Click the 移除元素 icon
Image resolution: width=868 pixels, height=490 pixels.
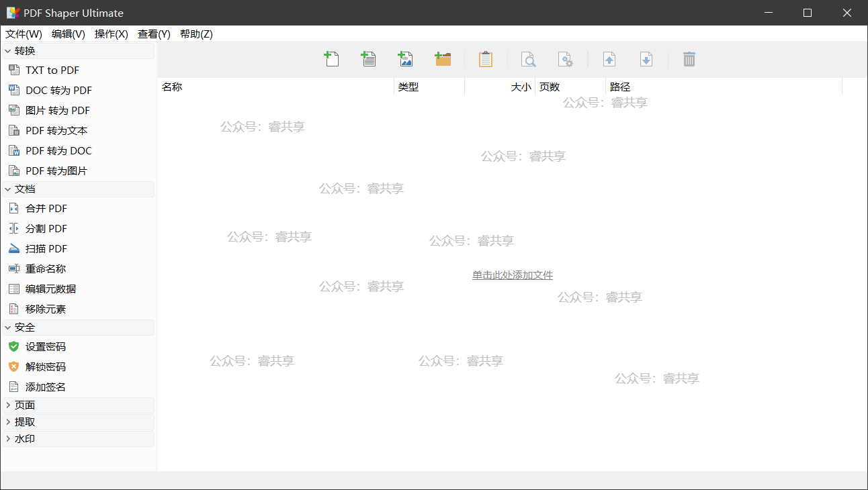14,309
